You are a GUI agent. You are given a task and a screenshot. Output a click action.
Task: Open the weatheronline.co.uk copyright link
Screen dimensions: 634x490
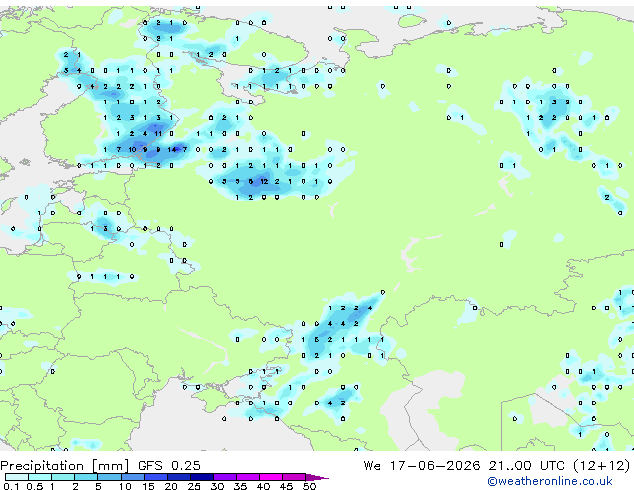(x=549, y=481)
